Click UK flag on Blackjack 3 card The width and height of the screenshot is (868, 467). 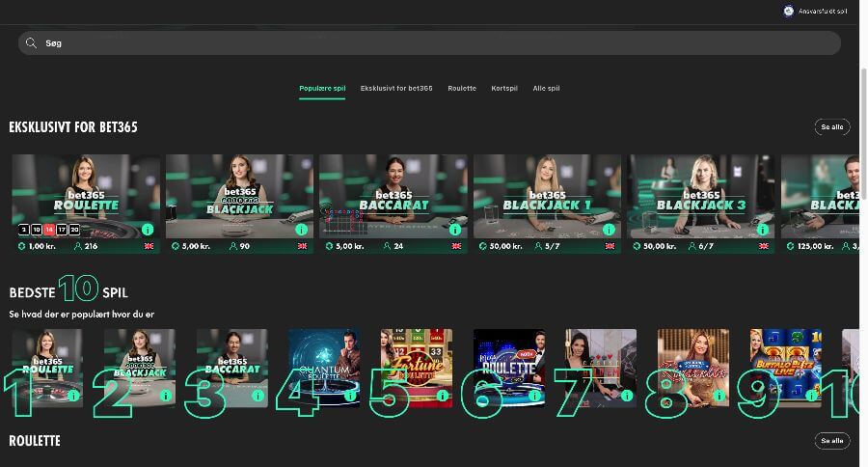764,246
